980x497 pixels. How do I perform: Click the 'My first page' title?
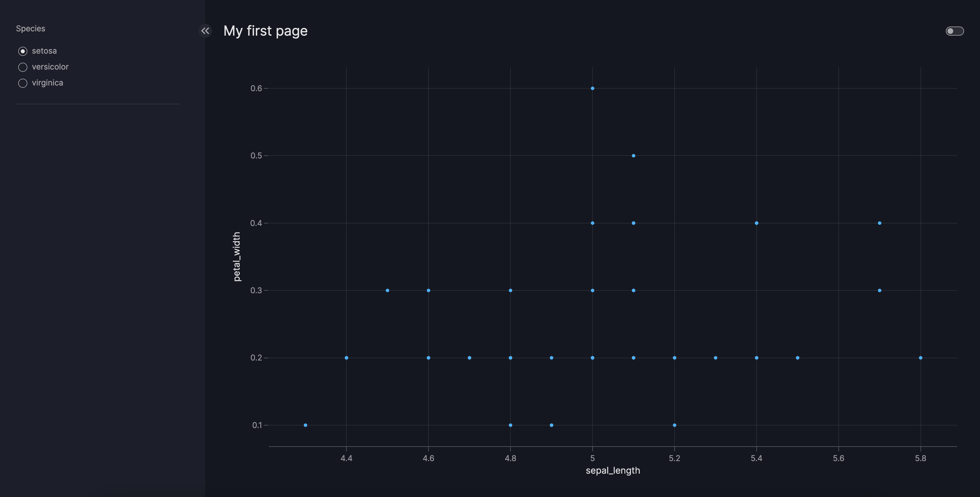pyautogui.click(x=265, y=31)
